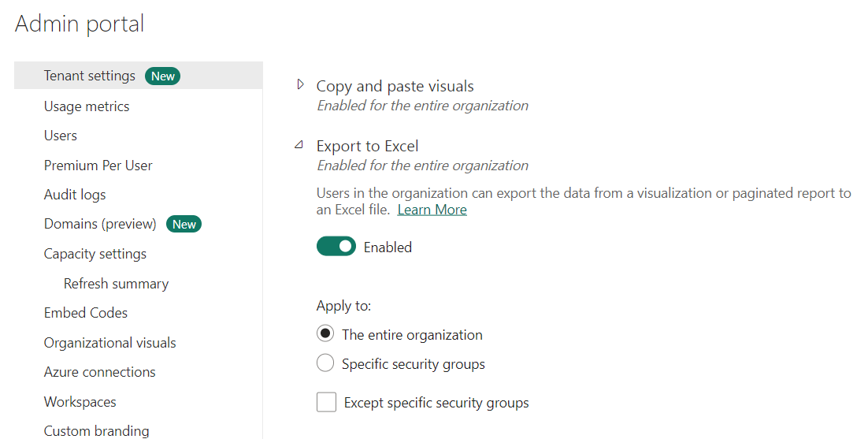This screenshot has height=439, width=868.
Task: Click the status text under Export to Excel
Action: click(423, 166)
